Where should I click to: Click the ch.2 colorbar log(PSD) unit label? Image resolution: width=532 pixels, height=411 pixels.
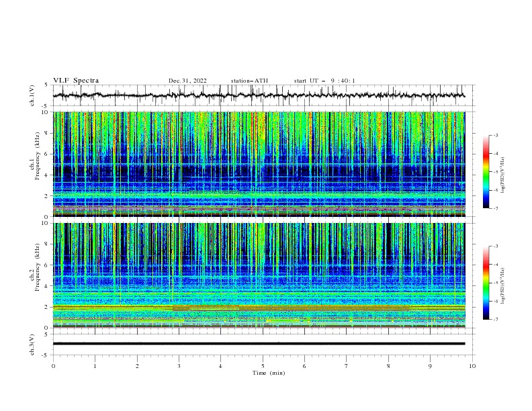502,286
